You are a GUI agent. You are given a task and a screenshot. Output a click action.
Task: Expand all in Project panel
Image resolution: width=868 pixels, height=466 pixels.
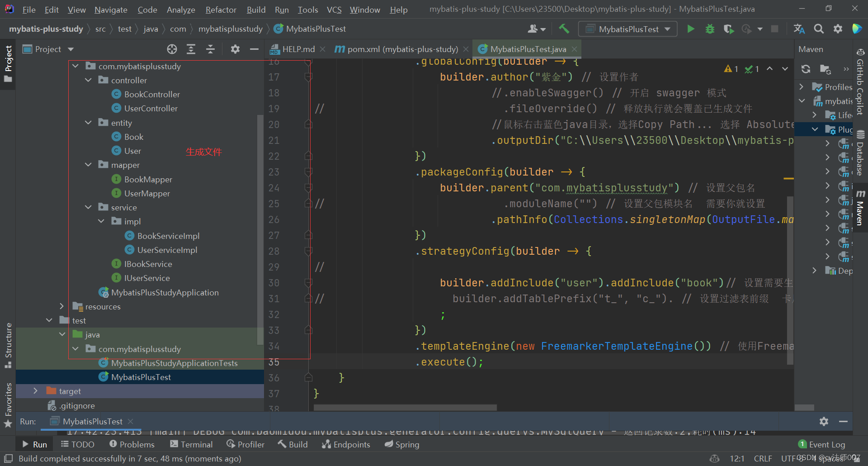click(191, 49)
